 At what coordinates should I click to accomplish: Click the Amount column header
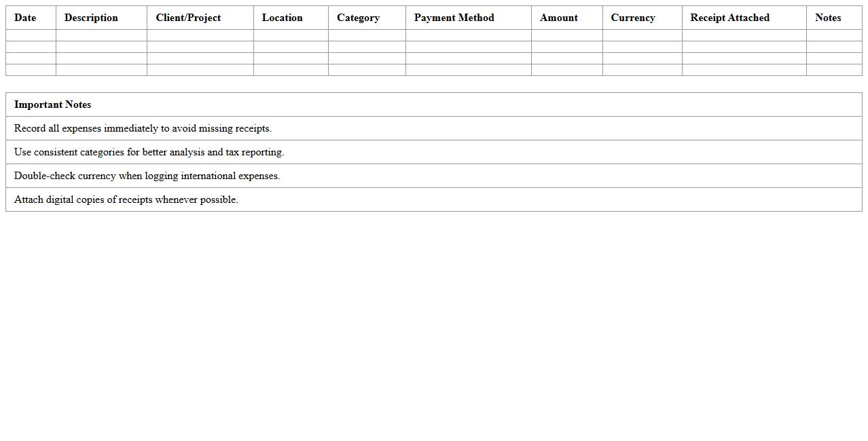click(x=558, y=18)
